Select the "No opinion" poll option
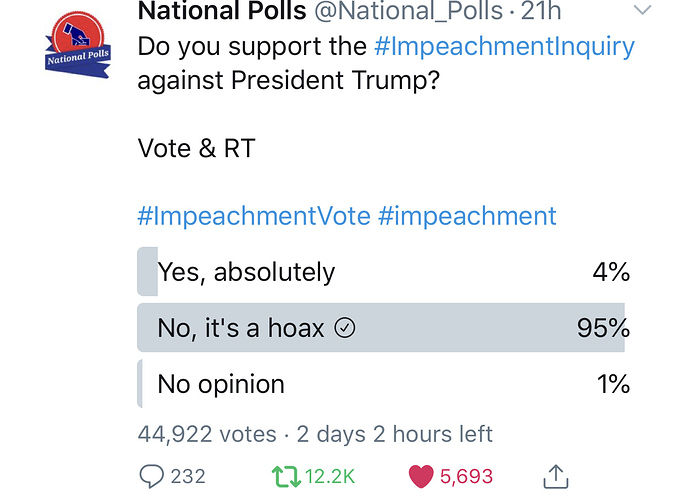The height and width of the screenshot is (499, 683). (x=383, y=384)
